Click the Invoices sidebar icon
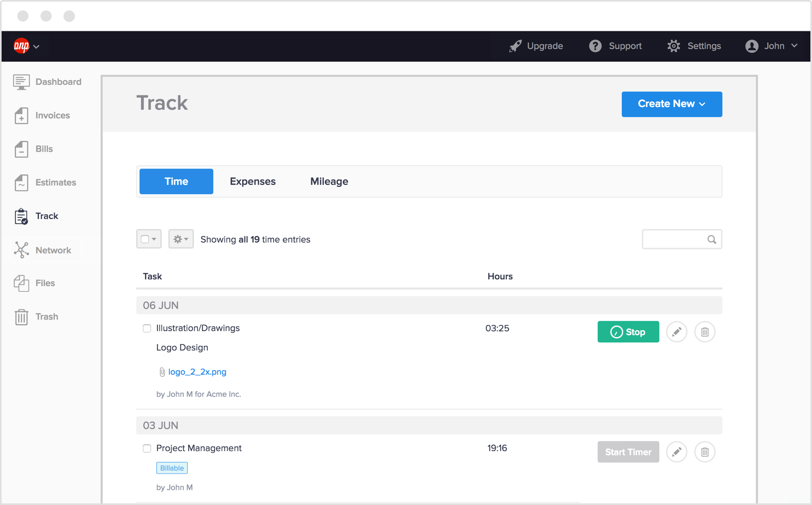Viewport: 812px width, 505px height. tap(21, 115)
